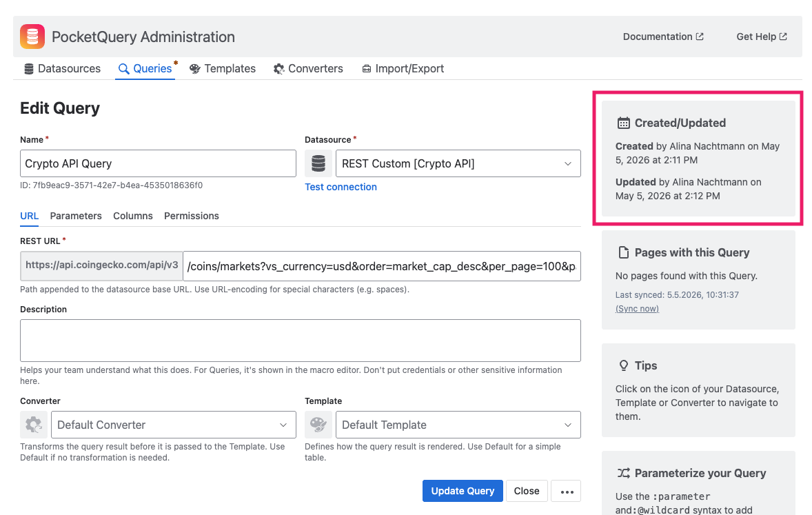Click the query ID text below Name
The width and height of the screenshot is (812, 515).
(112, 185)
